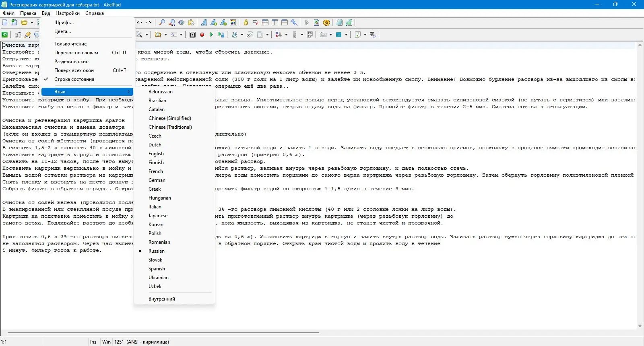Click the vertical split window icon

tap(275, 23)
